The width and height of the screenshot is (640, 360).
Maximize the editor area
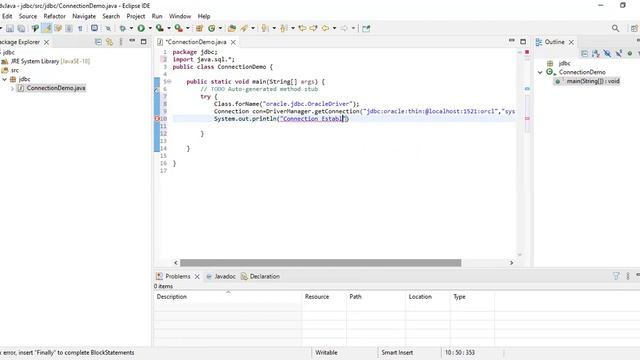(523, 41)
